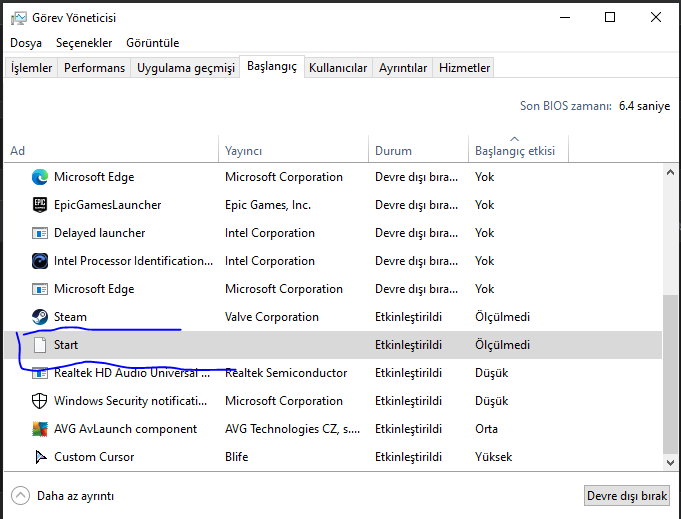Click Orta impact value of AVG row
The height and width of the screenshot is (519, 681).
486,429
